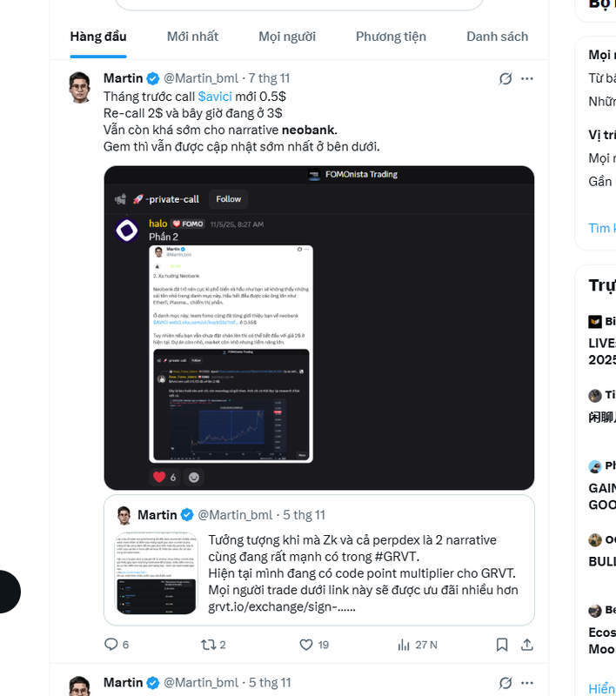Reply to Martin's tweet with 6 replies
Viewport: 616px width, 696px height.
(x=111, y=645)
